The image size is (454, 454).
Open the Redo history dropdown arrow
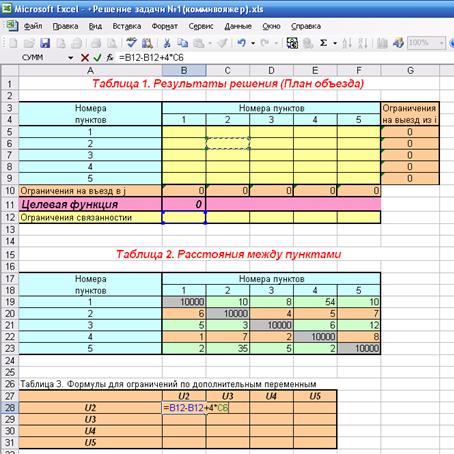coord(276,43)
